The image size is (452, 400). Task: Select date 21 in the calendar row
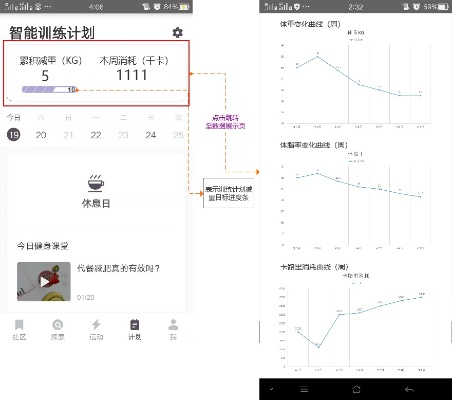tap(68, 135)
